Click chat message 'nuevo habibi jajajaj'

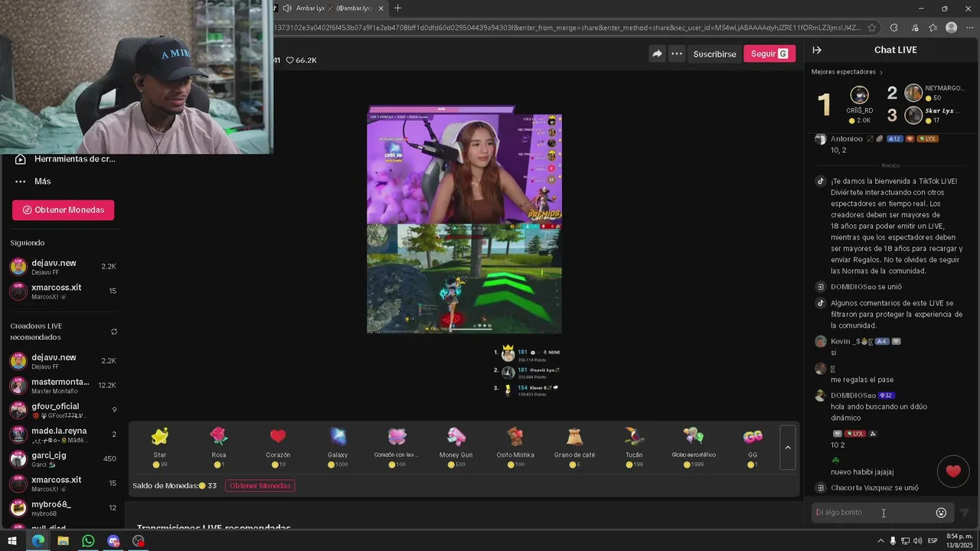point(862,472)
